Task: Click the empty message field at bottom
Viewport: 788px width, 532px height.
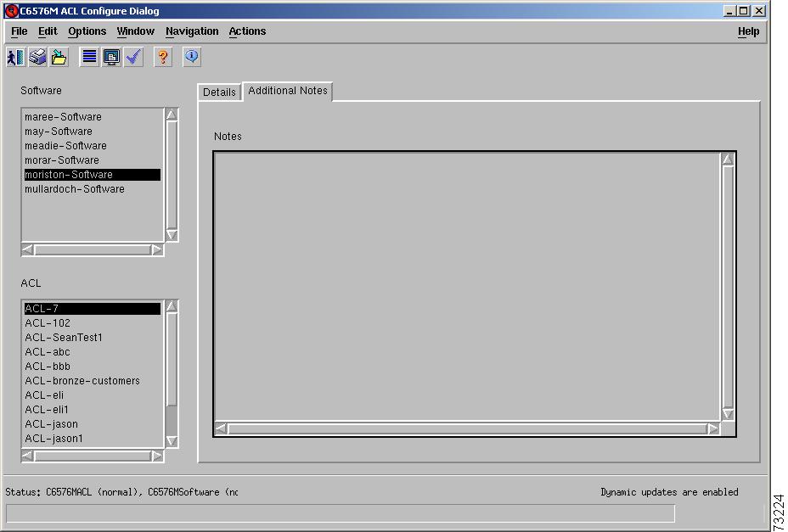Action: pos(341,514)
